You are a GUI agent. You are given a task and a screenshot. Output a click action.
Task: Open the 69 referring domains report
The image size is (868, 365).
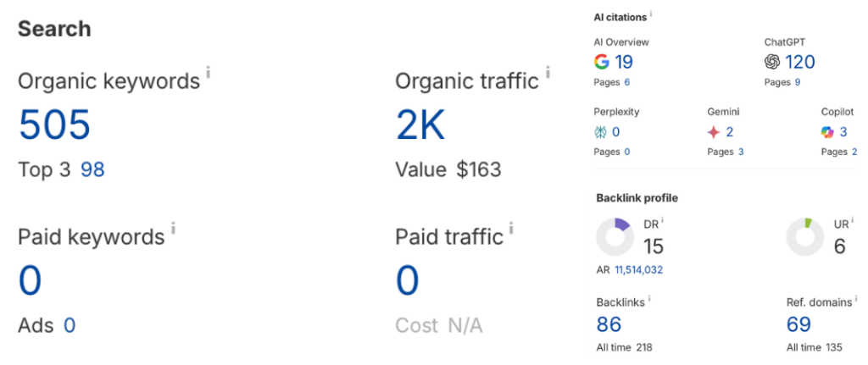[x=798, y=324]
